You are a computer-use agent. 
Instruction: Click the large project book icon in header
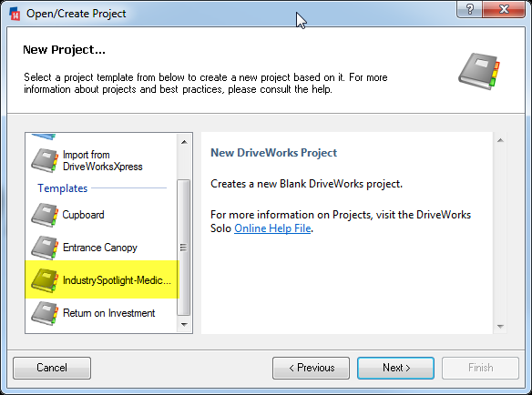[x=479, y=71]
